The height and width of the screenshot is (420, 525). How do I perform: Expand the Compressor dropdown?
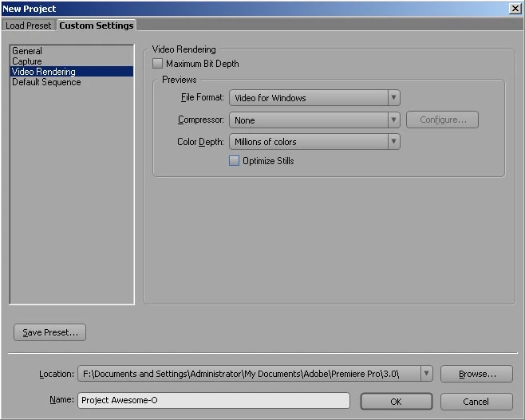[314, 120]
